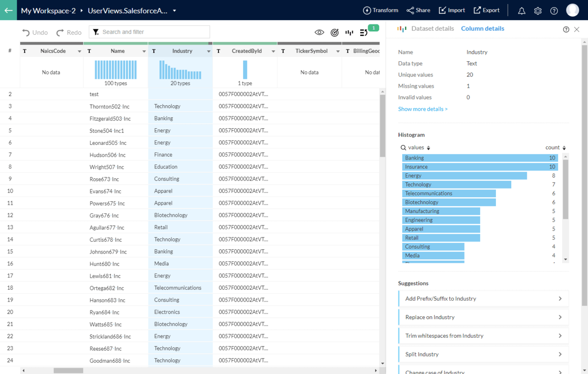588x374 pixels.
Task: Toggle the eye visibility icon
Action: 319,32
